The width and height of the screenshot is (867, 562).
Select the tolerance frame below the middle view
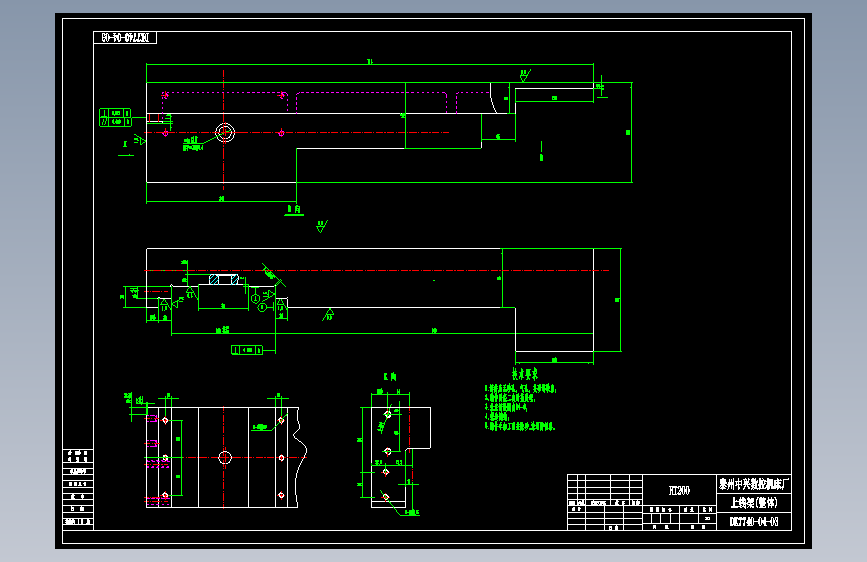click(x=247, y=350)
